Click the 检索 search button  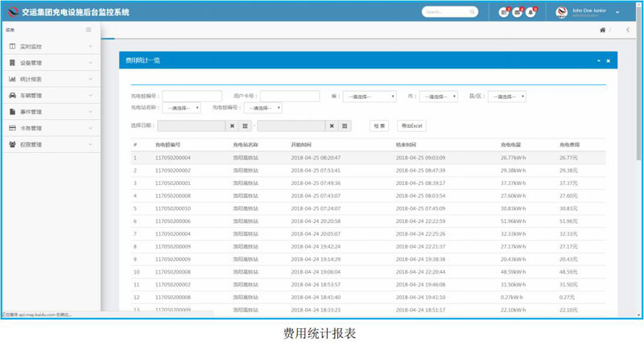click(x=379, y=126)
